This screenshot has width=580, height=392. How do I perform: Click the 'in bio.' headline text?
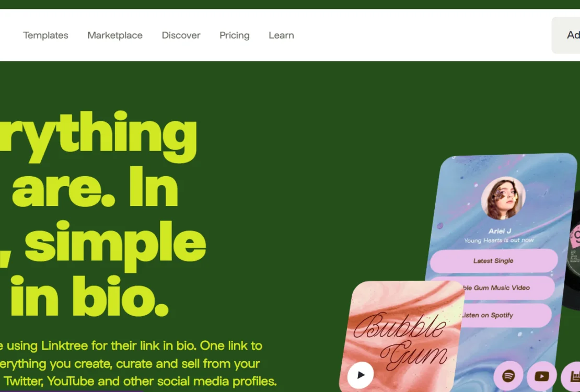(89, 296)
